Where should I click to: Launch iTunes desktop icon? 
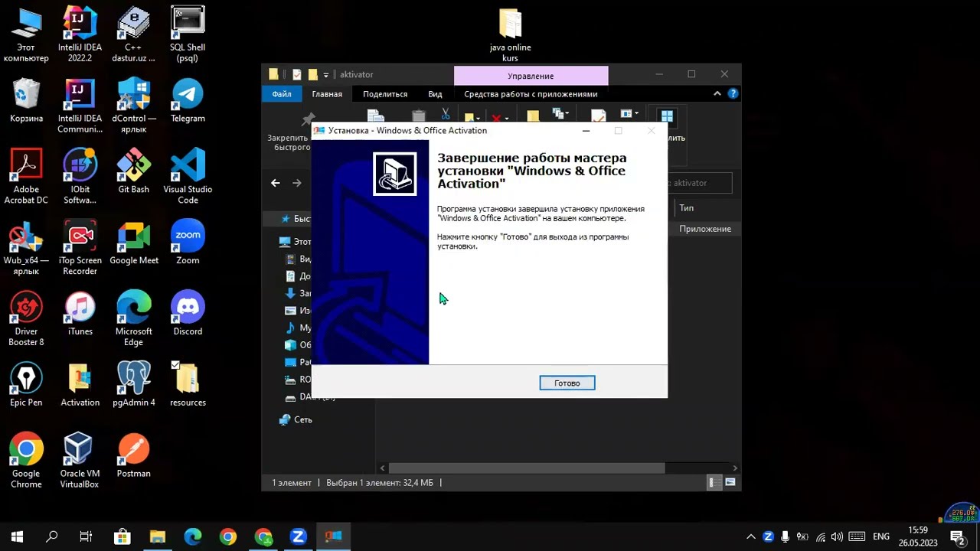[x=80, y=315]
